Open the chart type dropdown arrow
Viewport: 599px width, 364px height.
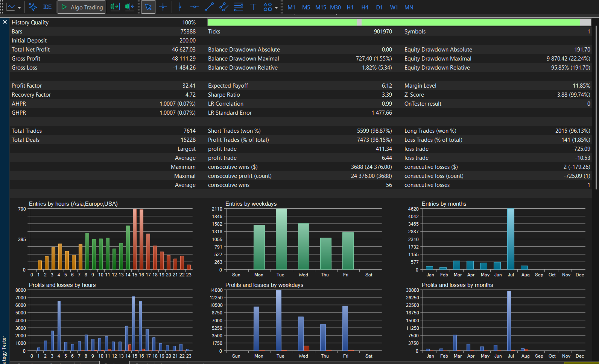pyautogui.click(x=19, y=7)
